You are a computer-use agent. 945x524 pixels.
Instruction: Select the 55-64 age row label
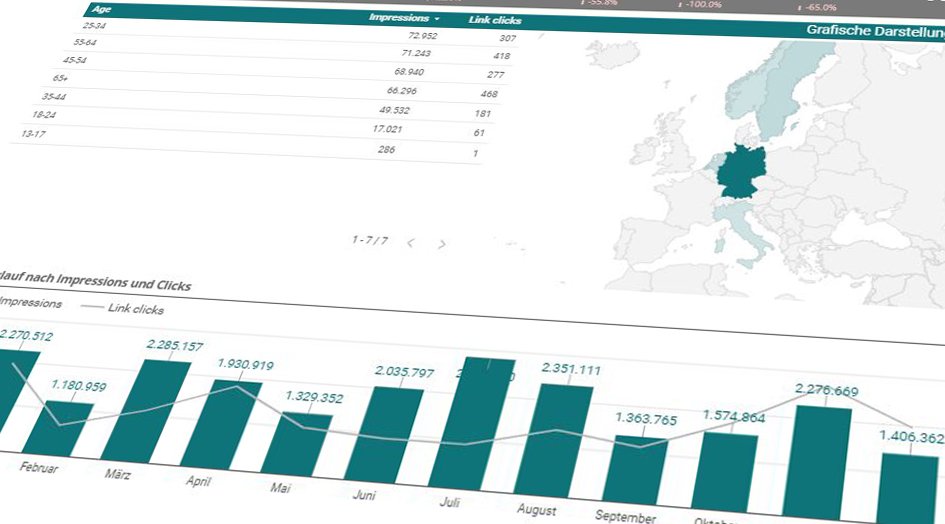(85, 42)
